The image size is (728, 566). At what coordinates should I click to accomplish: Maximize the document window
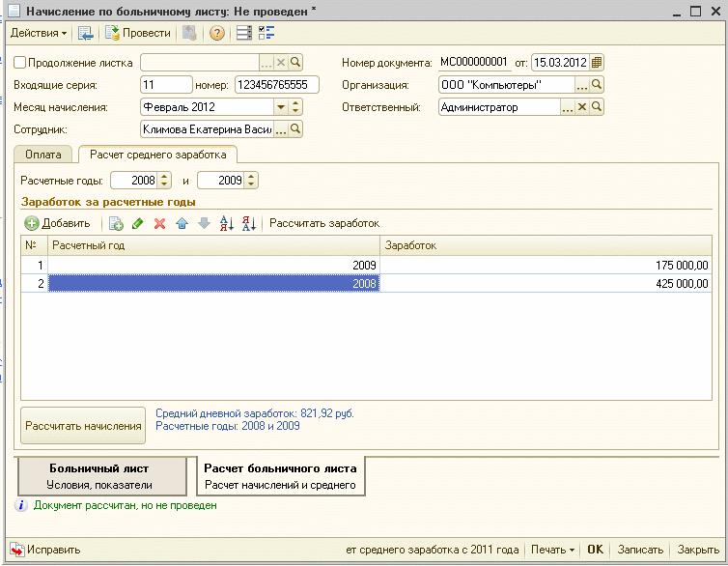pos(695,12)
